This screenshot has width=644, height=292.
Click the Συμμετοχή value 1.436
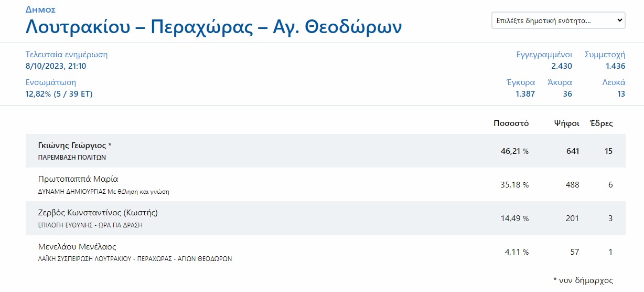(x=615, y=66)
